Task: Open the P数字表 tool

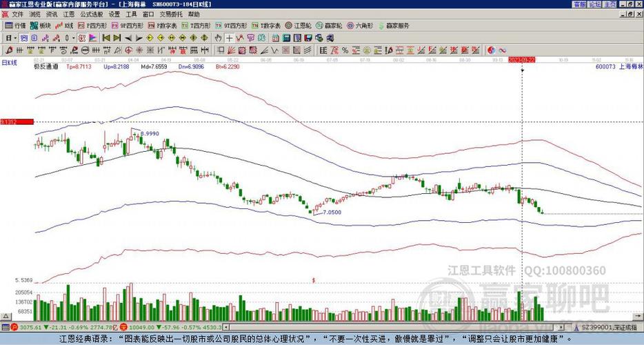Action: tap(162, 26)
